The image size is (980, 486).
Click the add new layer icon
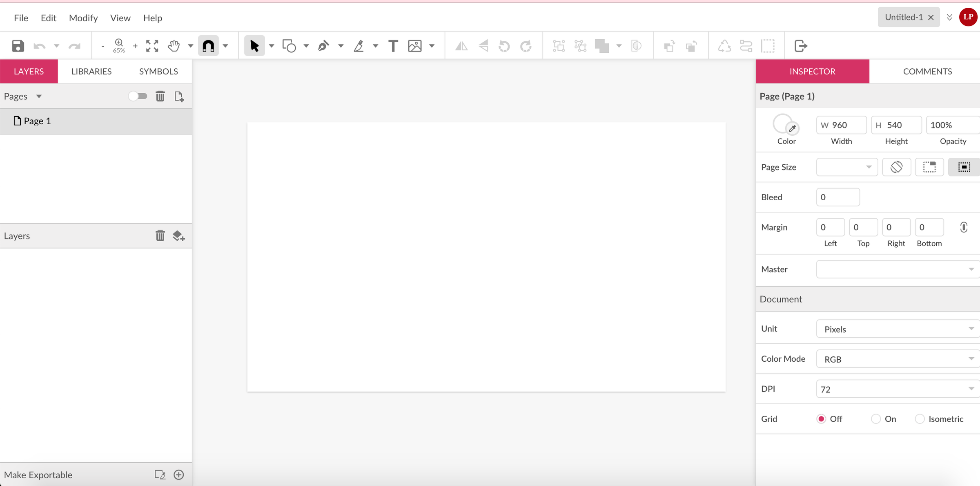178,236
